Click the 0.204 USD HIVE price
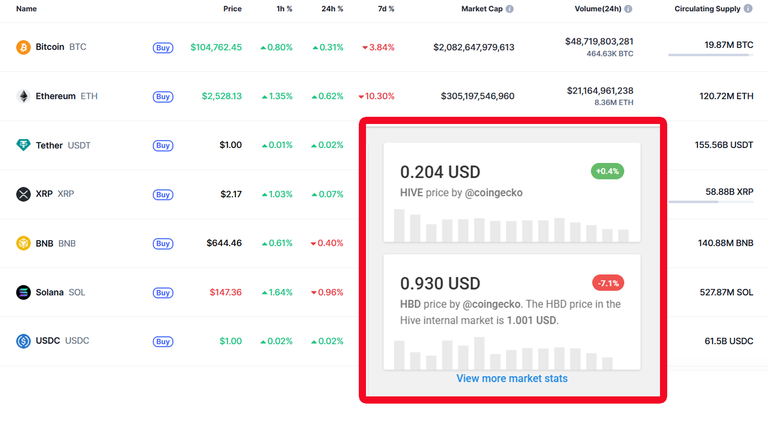This screenshot has height=432, width=768. [x=440, y=172]
